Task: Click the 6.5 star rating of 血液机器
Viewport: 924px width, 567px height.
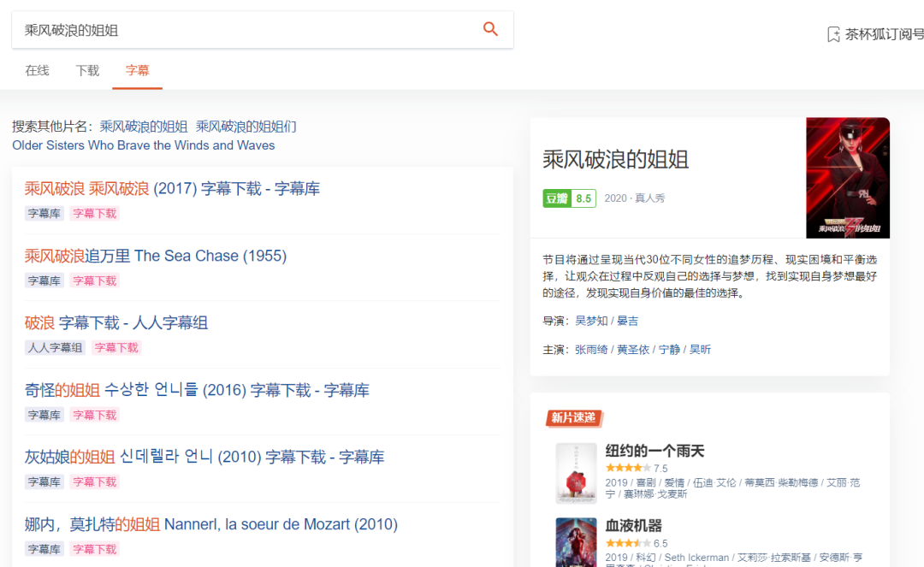Action: click(637, 543)
